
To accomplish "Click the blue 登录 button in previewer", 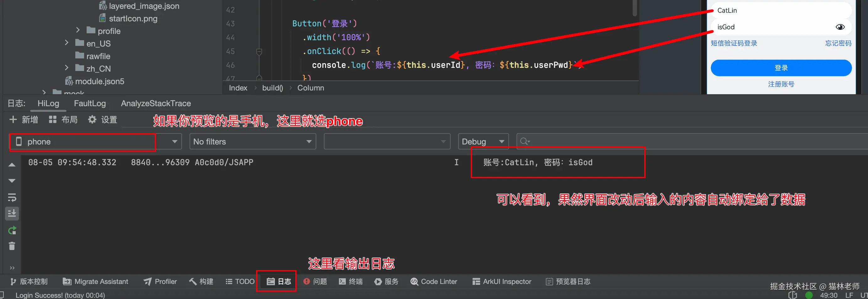I will point(781,68).
